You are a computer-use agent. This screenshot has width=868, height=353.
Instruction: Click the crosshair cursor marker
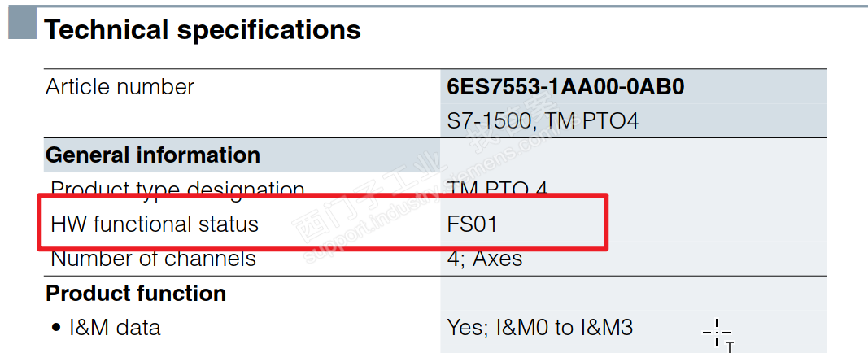tap(716, 332)
